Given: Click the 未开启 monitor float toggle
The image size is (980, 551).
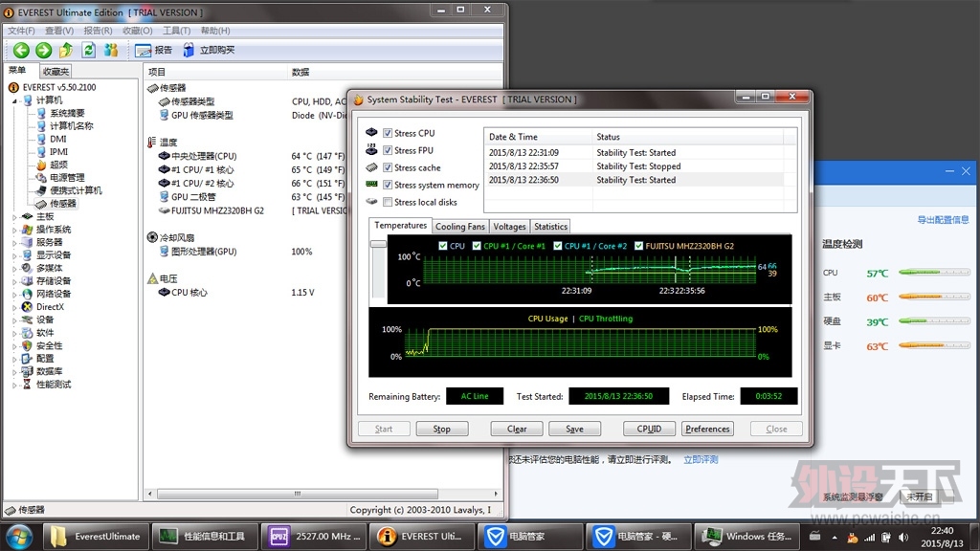Looking at the screenshot, I should click(x=919, y=497).
